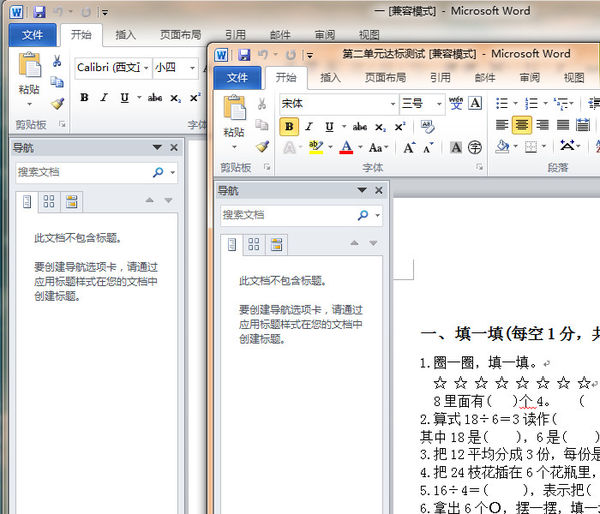600x514 pixels.
Task: Click Multilevel List icon
Action: pos(561,103)
